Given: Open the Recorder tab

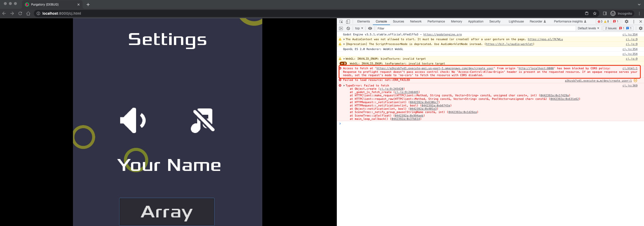Looking at the screenshot, I should click(x=538, y=21).
